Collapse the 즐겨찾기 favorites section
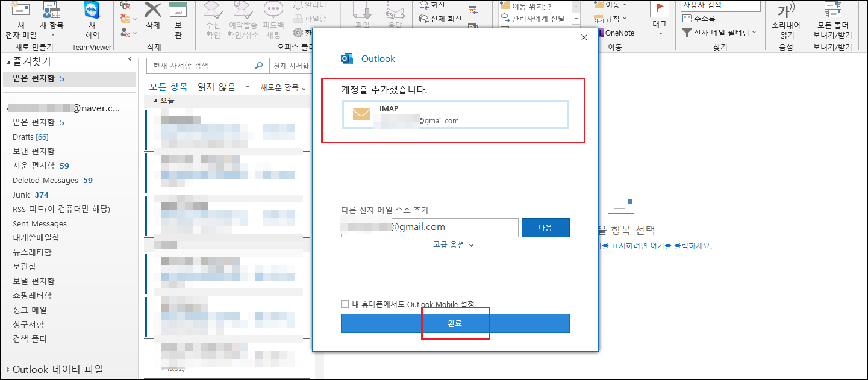 click(8, 61)
